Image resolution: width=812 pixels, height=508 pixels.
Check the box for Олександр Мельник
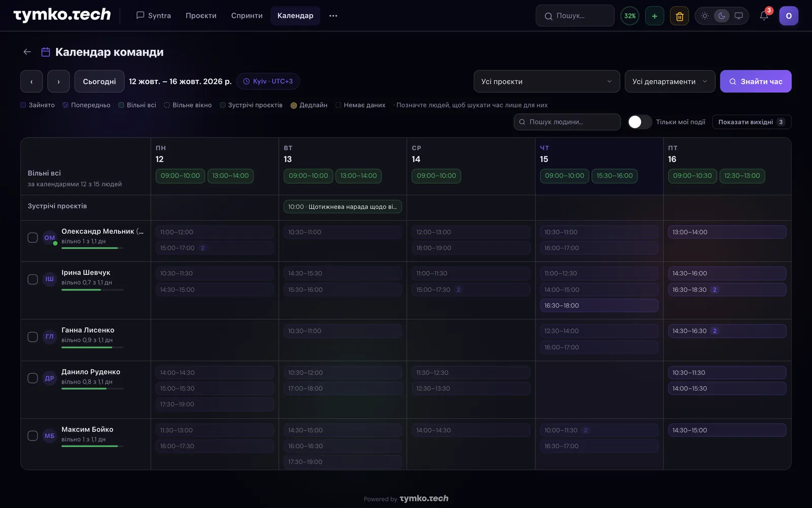pos(32,238)
